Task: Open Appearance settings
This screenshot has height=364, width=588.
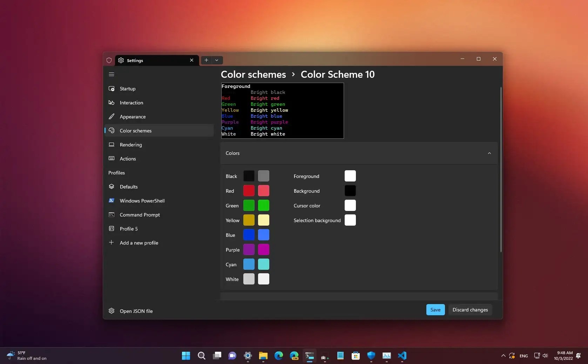Action: coord(133,117)
